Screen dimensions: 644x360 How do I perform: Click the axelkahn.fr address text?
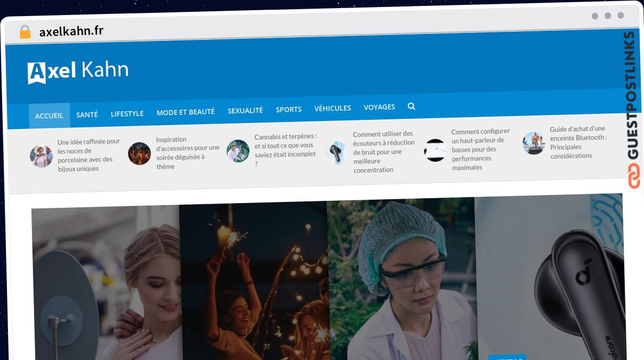71,31
